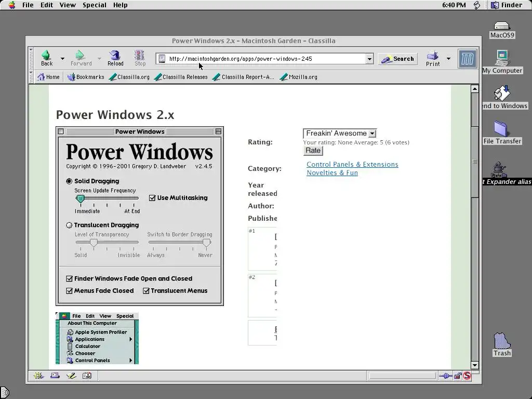This screenshot has width=532, height=399.
Task: Reload the current page
Action: [115, 58]
